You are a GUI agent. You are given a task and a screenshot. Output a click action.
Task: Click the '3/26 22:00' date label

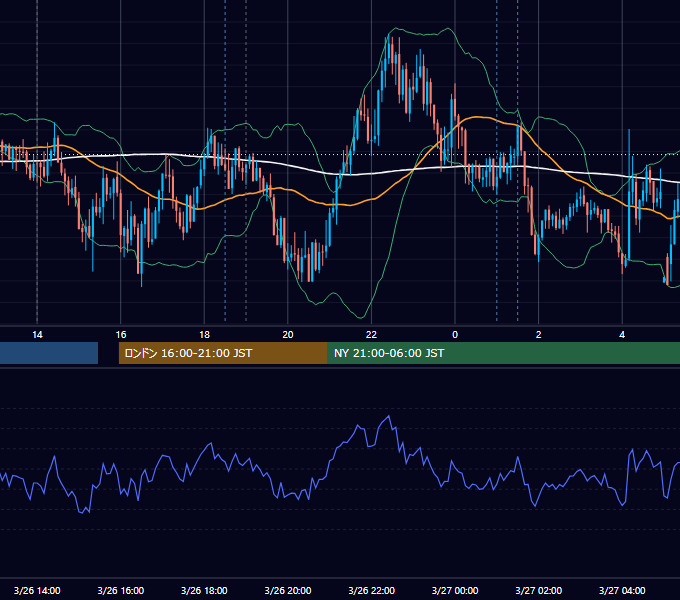click(372, 590)
